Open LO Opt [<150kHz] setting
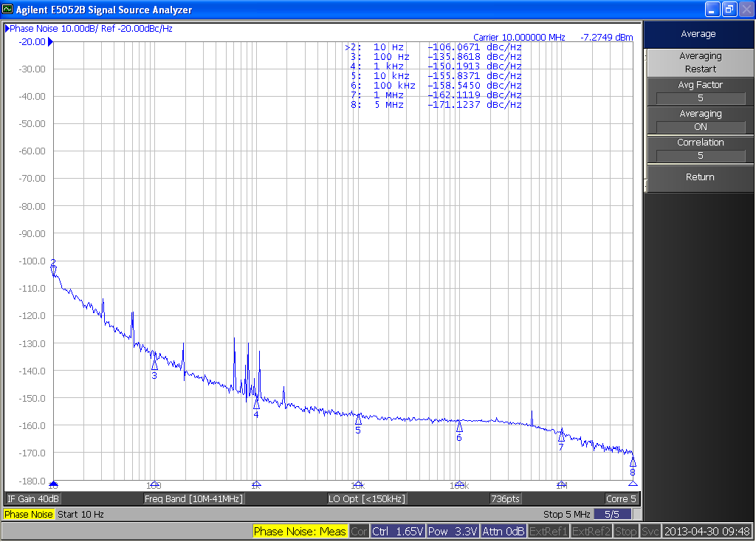 (367, 499)
